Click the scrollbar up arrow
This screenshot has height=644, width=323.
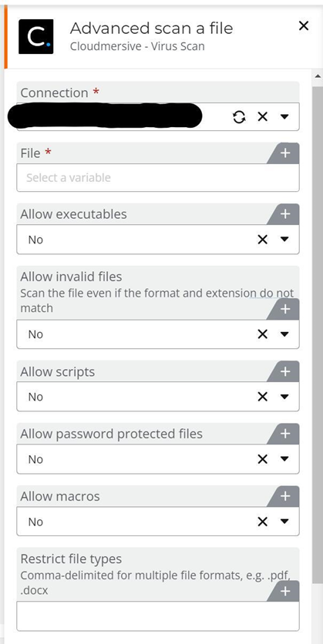318,76
